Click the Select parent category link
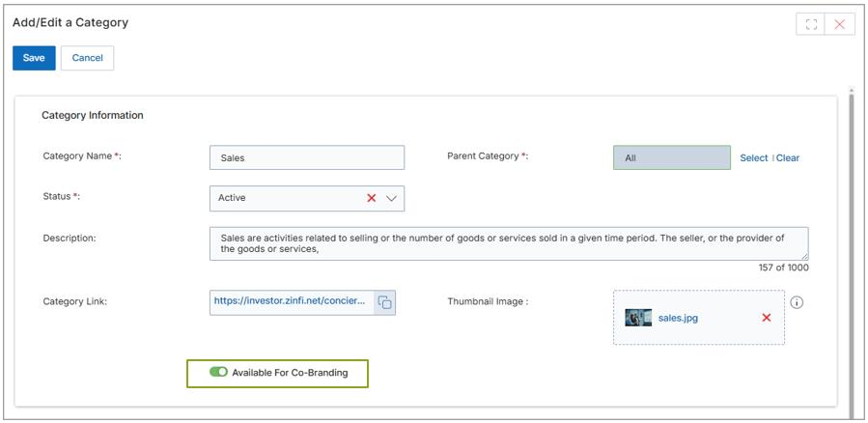This screenshot has height=423, width=868. [x=753, y=157]
